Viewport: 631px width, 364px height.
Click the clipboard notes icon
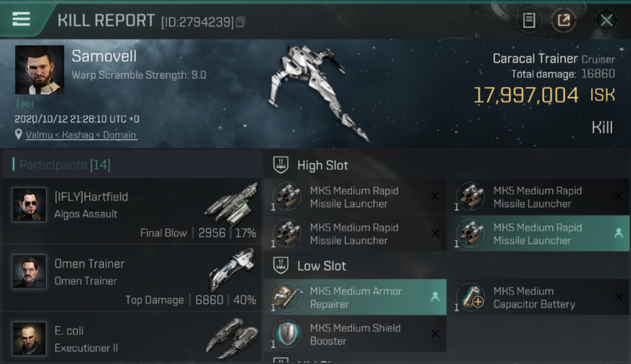pos(529,20)
